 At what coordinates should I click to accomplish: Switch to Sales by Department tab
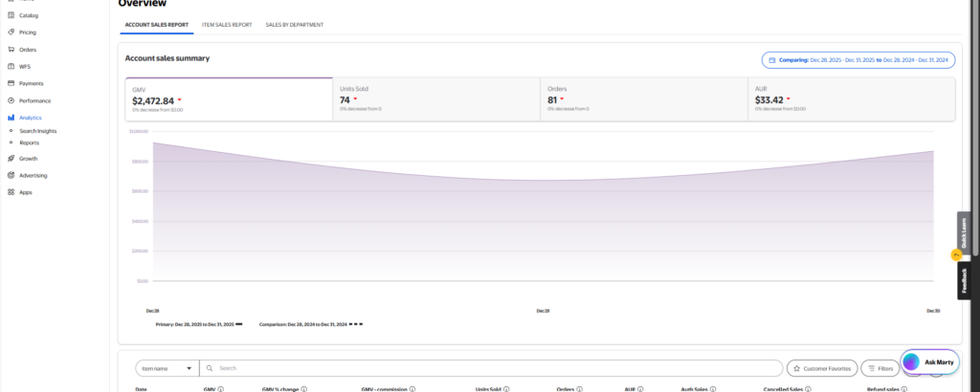[295, 25]
